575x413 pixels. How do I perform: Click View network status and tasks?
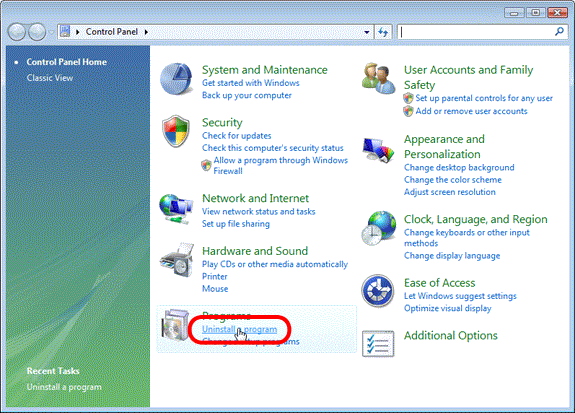(x=259, y=212)
